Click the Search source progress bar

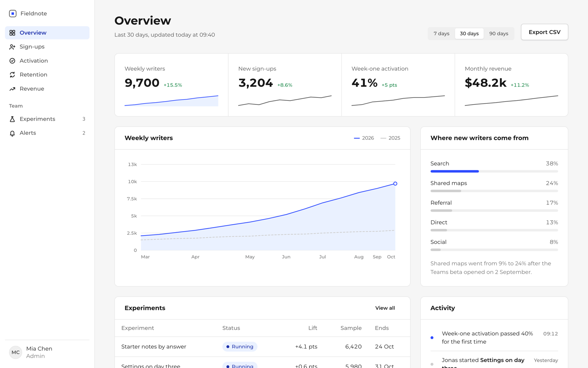click(x=494, y=171)
